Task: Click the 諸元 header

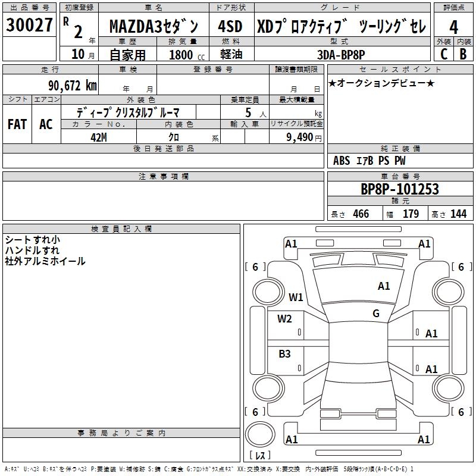Action: pos(400,201)
